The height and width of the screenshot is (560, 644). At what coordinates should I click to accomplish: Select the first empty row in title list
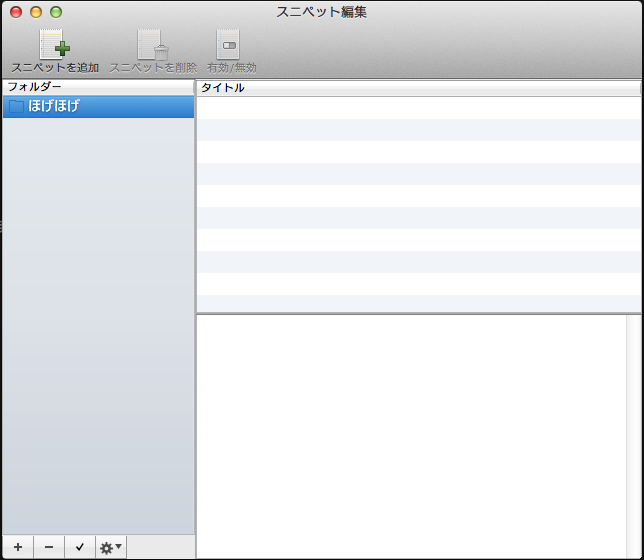tap(418, 107)
